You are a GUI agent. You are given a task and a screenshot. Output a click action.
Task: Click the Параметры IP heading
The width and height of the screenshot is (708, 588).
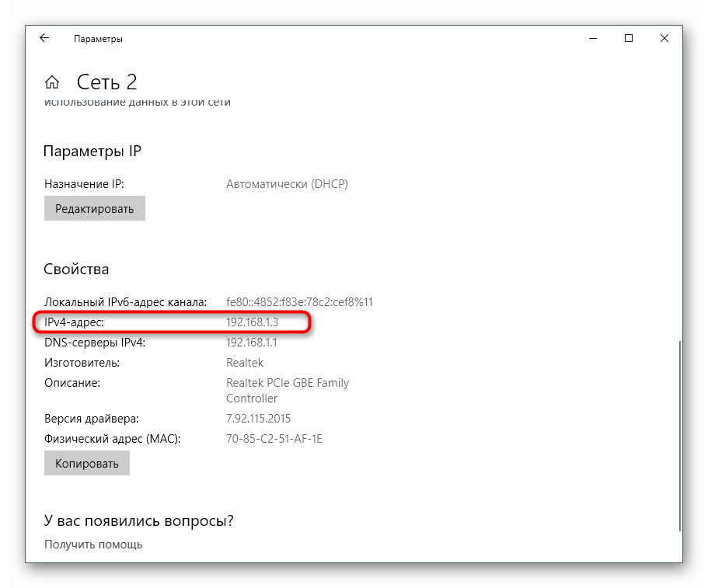click(x=92, y=151)
